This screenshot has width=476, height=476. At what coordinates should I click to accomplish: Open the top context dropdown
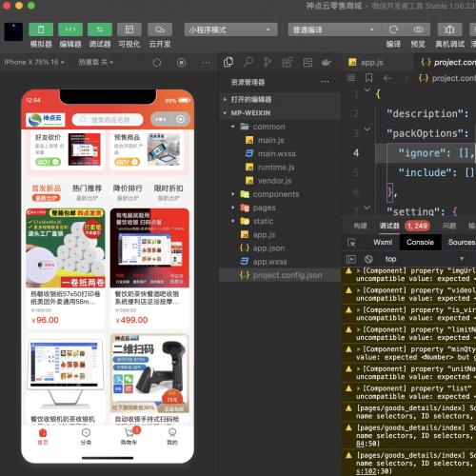(x=424, y=259)
